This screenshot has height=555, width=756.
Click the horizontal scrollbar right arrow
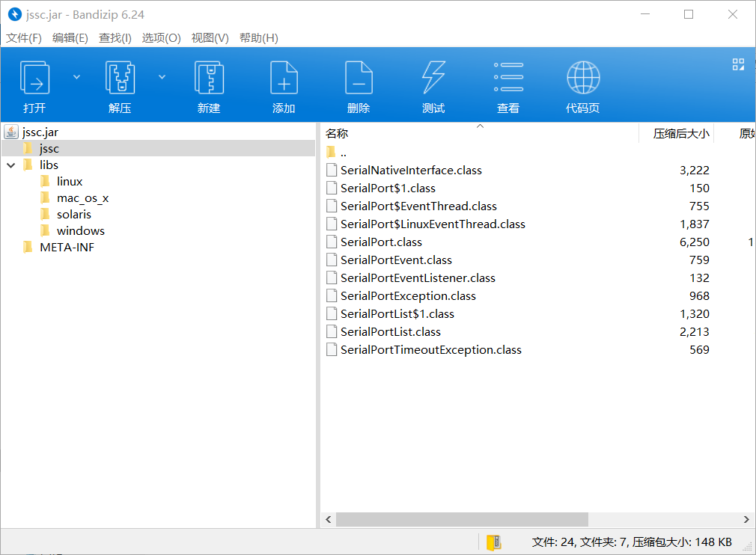746,519
